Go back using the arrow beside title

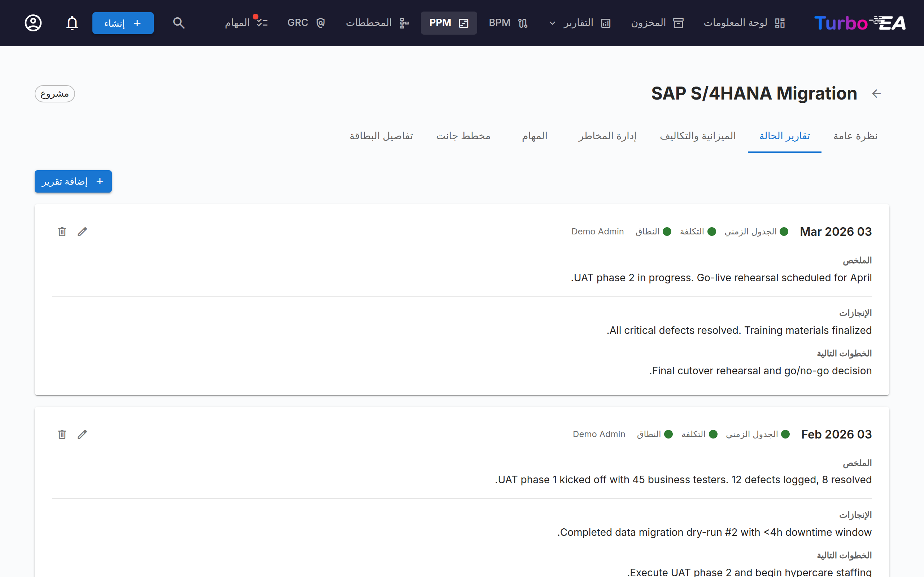876,93
